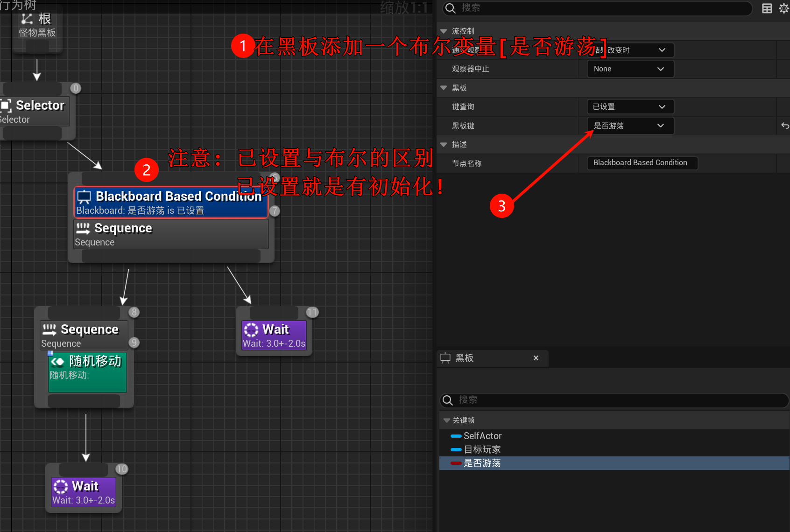
Task: Open the 键查询 已设置 dropdown
Action: (x=630, y=107)
